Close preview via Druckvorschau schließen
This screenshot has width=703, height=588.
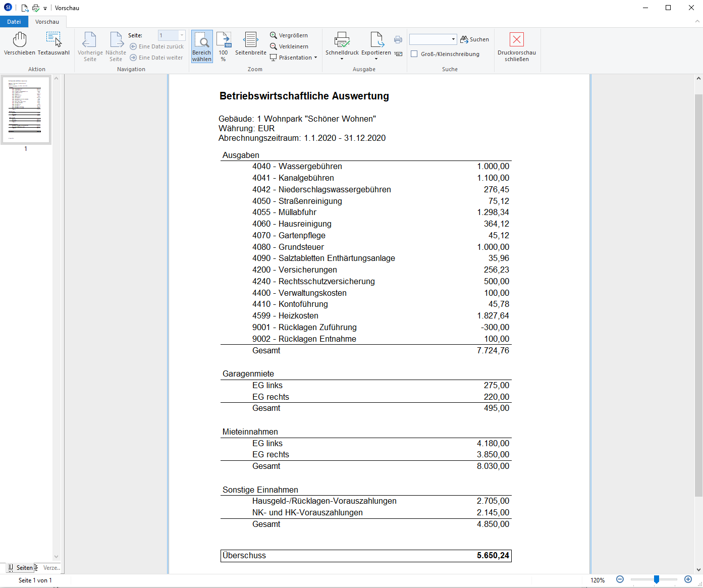(516, 46)
